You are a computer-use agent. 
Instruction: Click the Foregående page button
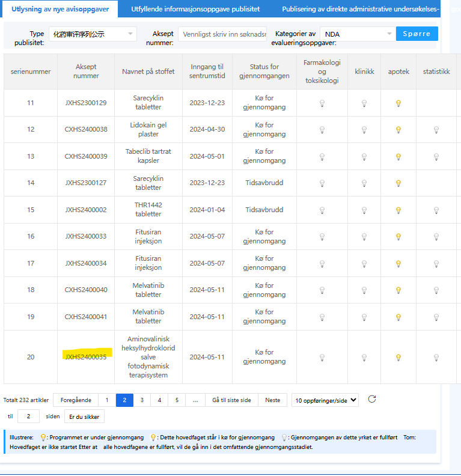click(x=76, y=400)
